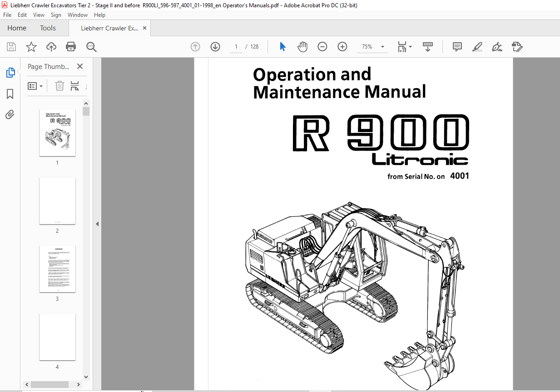
Task: Click the thumbnails panel vertical scrollbar up arrow
Action: coord(86,103)
